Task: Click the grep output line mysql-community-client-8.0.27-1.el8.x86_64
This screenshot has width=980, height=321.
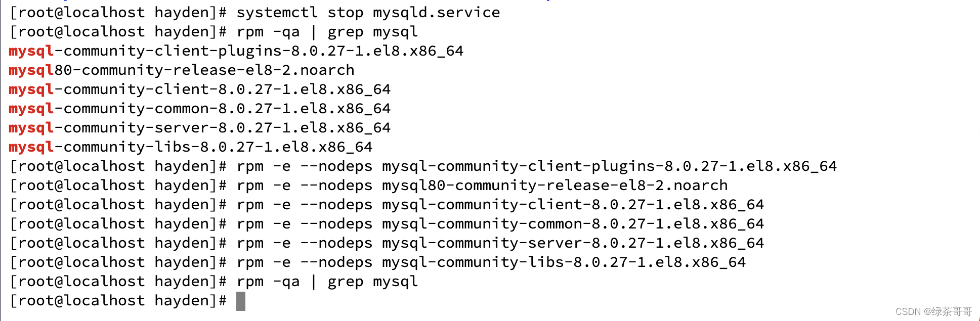Action: tap(199, 89)
